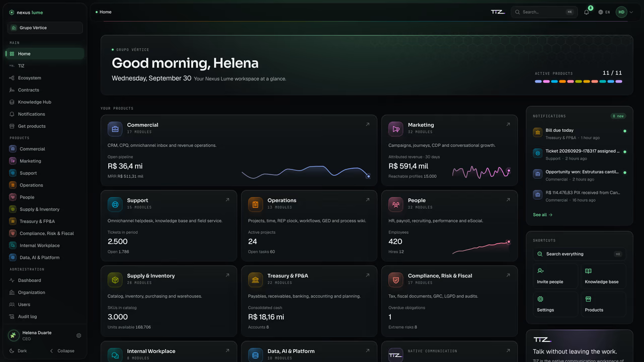Screen dimensions: 644x362
Task: Select Contracts in the sidebar
Action: tap(45, 90)
